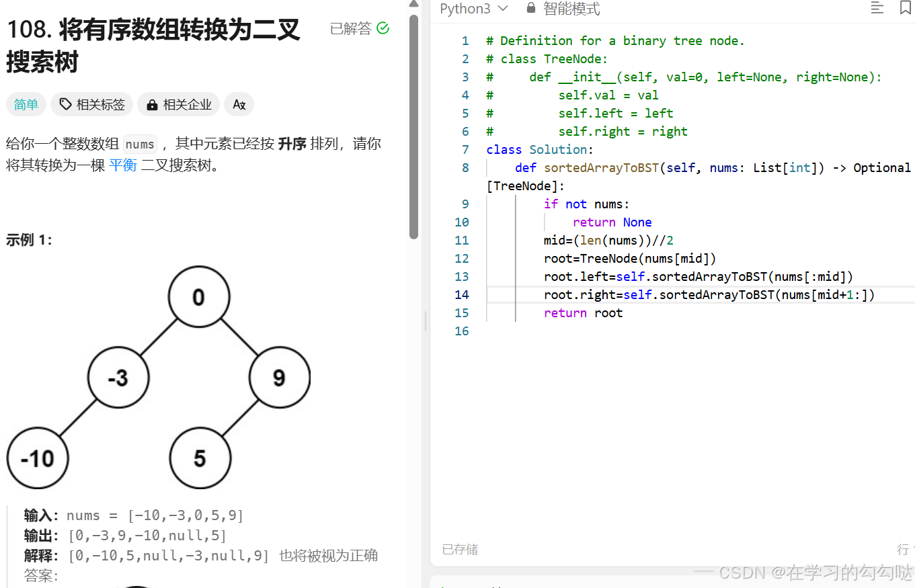Screen dimensions: 915x588
Task: Click the 已存储 status text
Action: pyautogui.click(x=459, y=549)
